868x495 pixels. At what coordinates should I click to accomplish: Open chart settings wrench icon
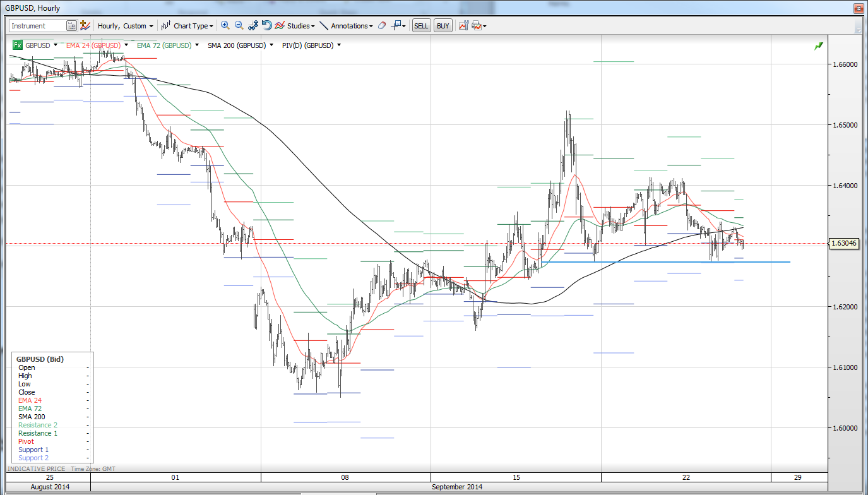pyautogui.click(x=464, y=26)
